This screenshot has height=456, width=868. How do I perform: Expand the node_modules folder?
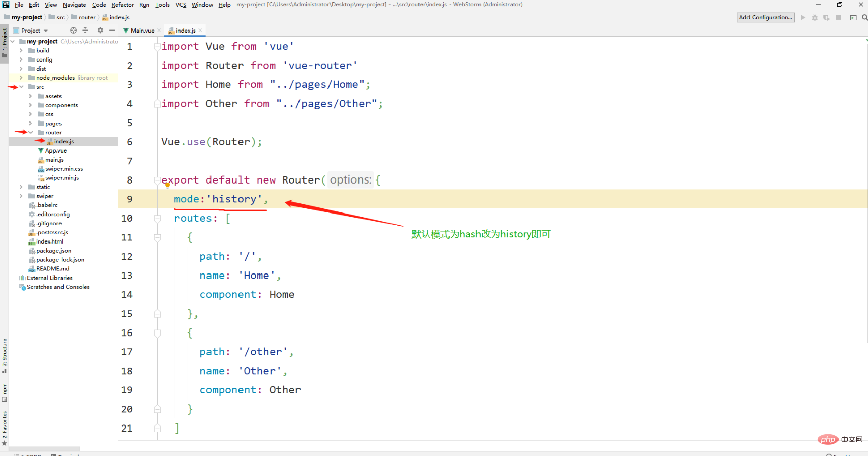click(x=21, y=78)
